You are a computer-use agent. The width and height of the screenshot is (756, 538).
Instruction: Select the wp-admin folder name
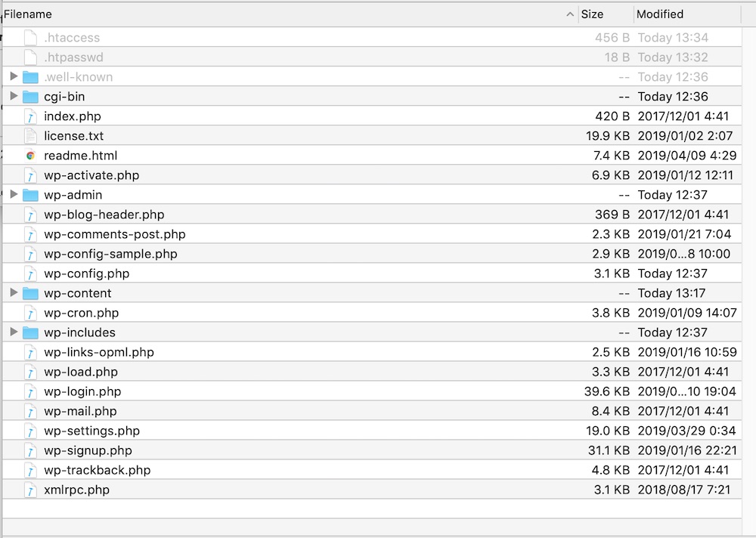point(73,195)
